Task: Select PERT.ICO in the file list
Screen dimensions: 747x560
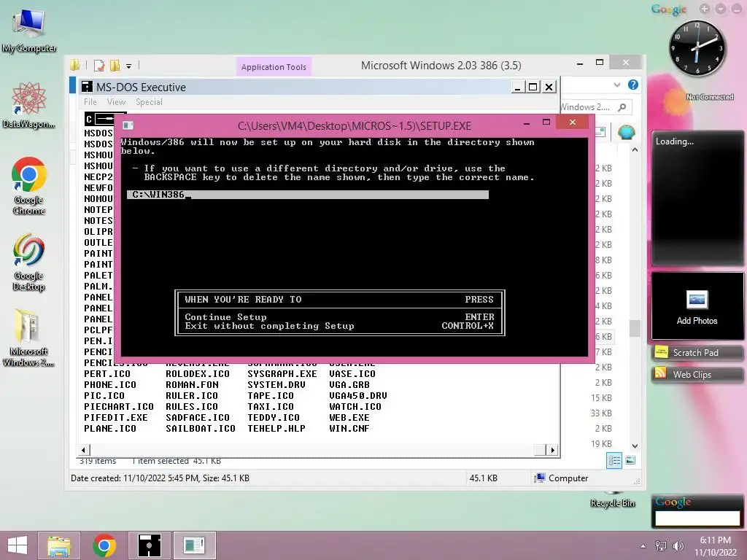Action: point(107,374)
